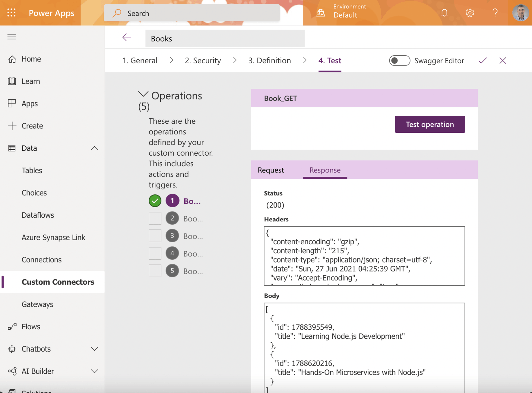Edit the Books connector name field
The image size is (532, 393).
pos(225,39)
